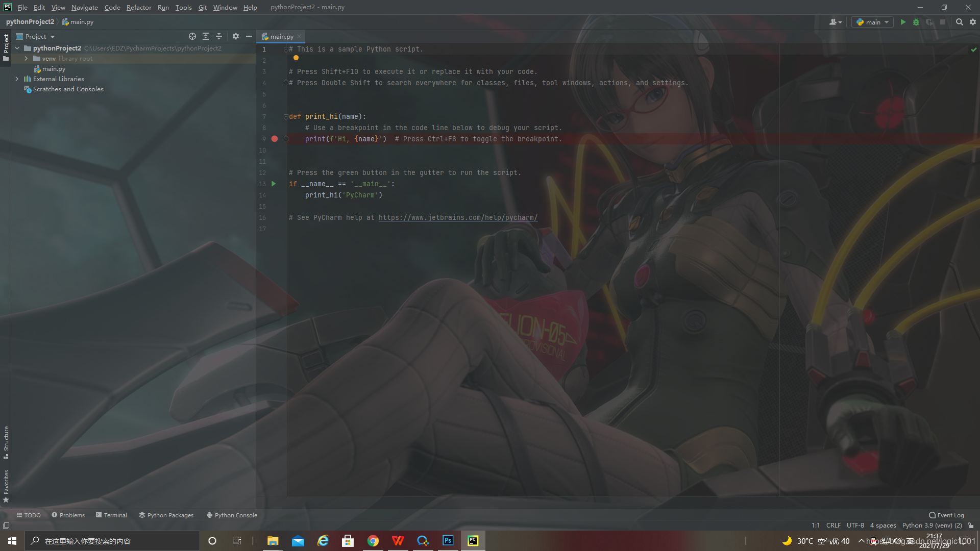Collapse the pythonProject2 root folder

(x=17, y=48)
